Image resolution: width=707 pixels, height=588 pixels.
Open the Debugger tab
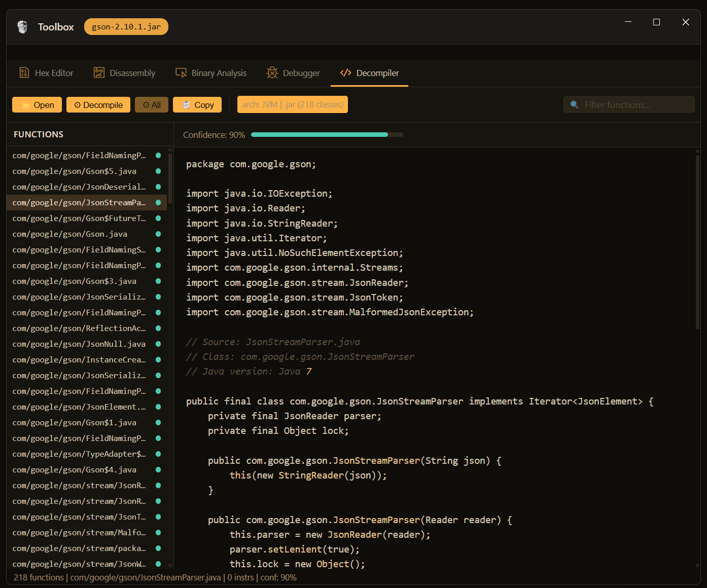point(293,73)
